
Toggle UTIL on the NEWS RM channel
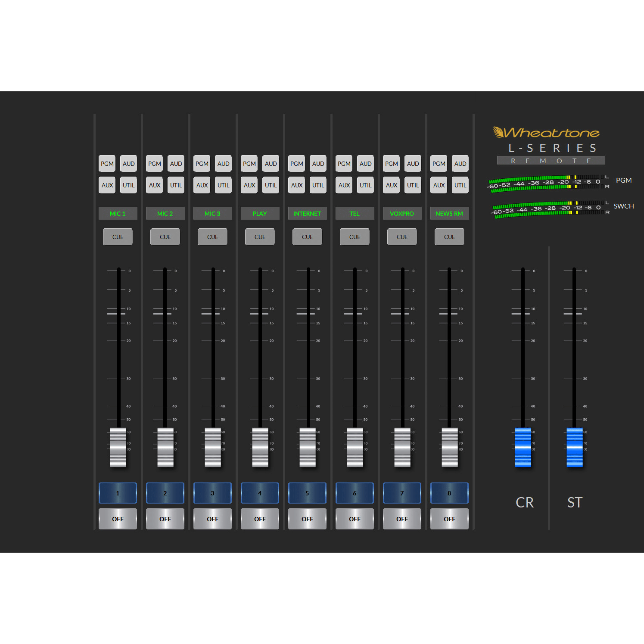coord(460,185)
